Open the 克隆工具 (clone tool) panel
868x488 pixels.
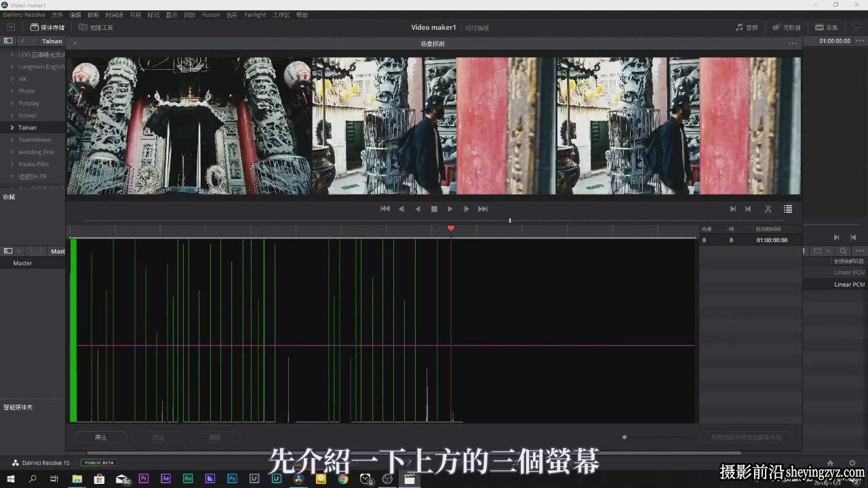coord(96,28)
